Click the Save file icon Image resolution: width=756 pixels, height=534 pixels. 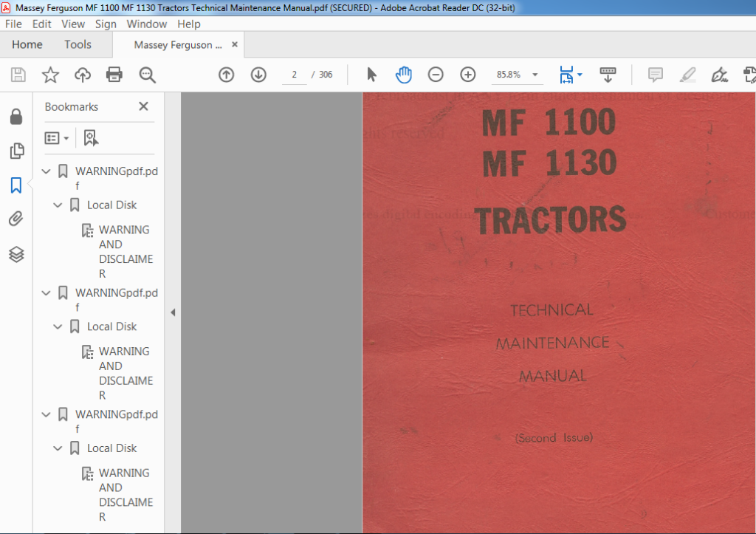tap(18, 75)
